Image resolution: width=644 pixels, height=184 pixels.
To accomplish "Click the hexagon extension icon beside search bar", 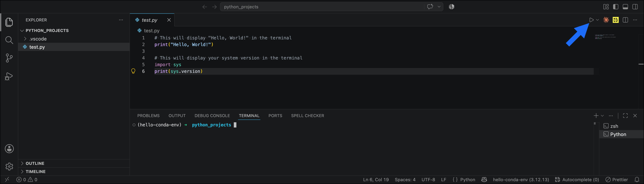I will point(452,7).
